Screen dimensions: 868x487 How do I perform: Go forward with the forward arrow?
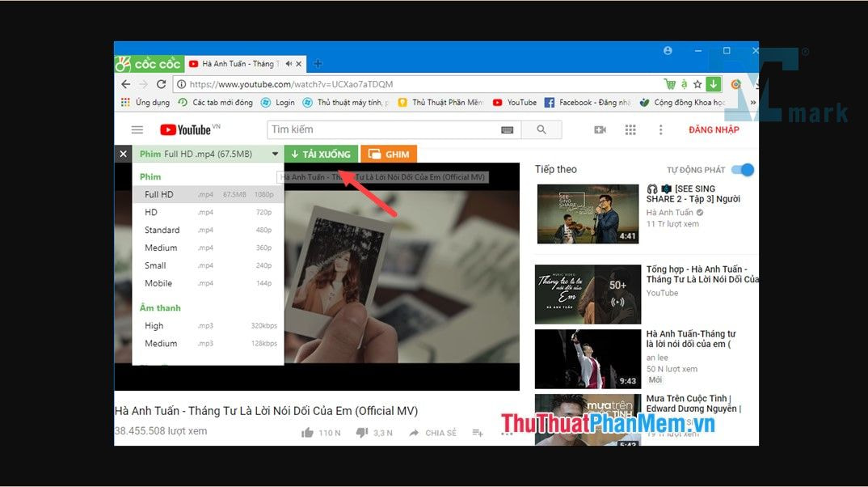[143, 84]
